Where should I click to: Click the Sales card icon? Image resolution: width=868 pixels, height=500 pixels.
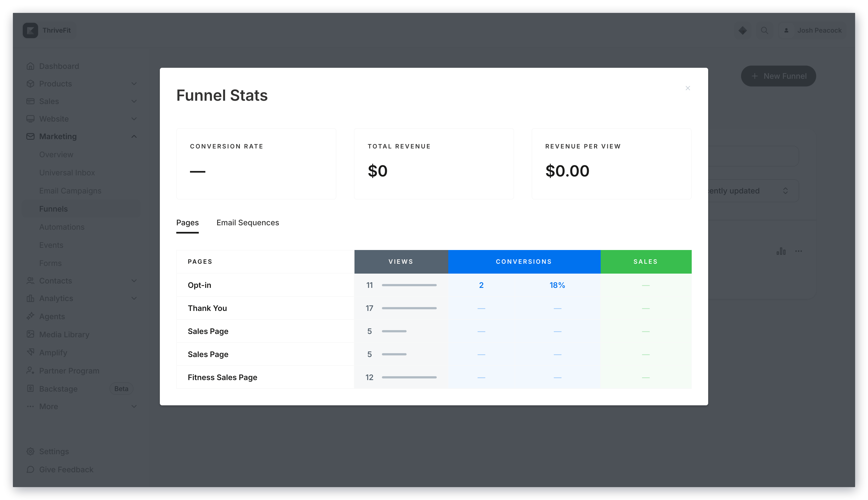pos(30,101)
